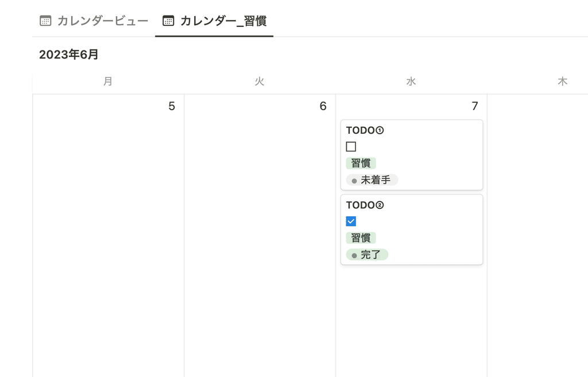The height and width of the screenshot is (377, 588).
Task: Select date 6 in calendar
Action: point(323,106)
